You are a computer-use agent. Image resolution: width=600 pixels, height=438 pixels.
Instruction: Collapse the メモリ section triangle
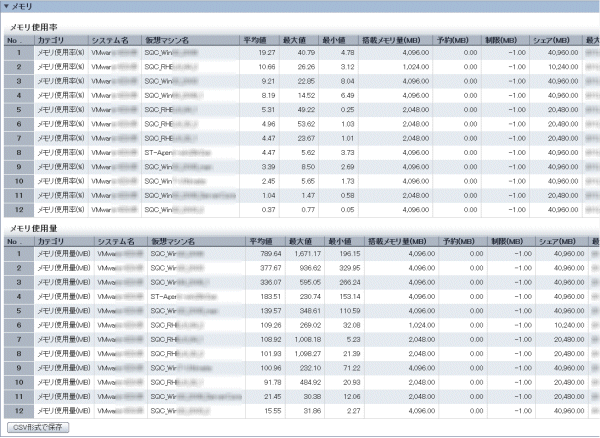coord(8,6)
